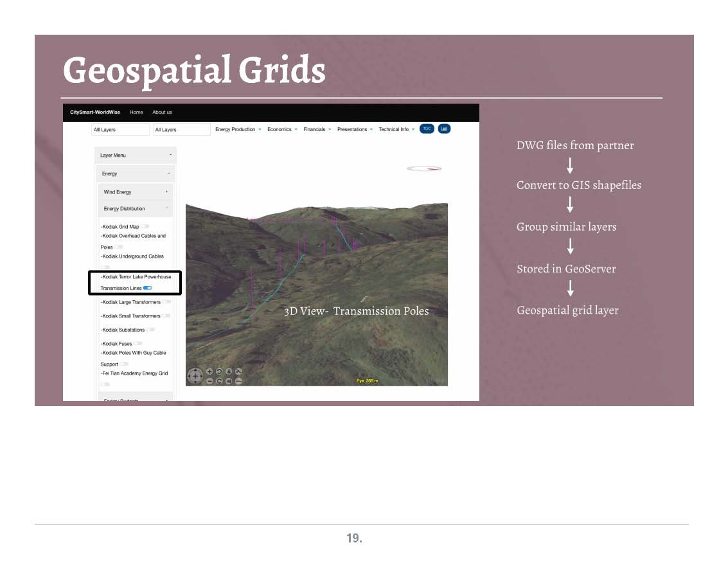
Task: Click the CitySmart-WorldWise brand link
Action: pyautogui.click(x=95, y=112)
